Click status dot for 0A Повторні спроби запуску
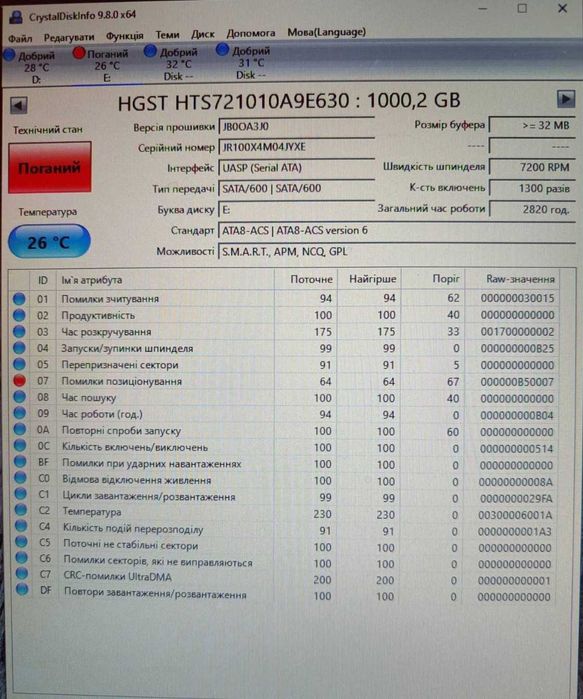583x699 pixels. [20, 429]
